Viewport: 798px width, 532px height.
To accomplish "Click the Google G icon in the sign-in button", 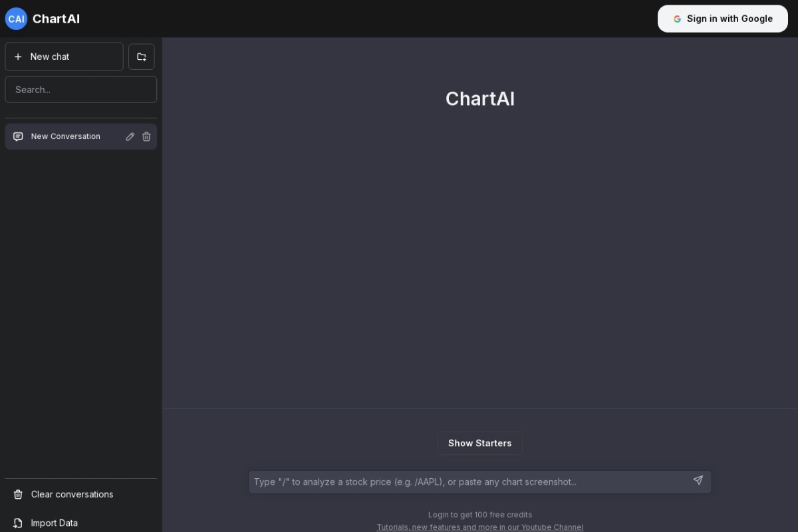I will tap(677, 19).
